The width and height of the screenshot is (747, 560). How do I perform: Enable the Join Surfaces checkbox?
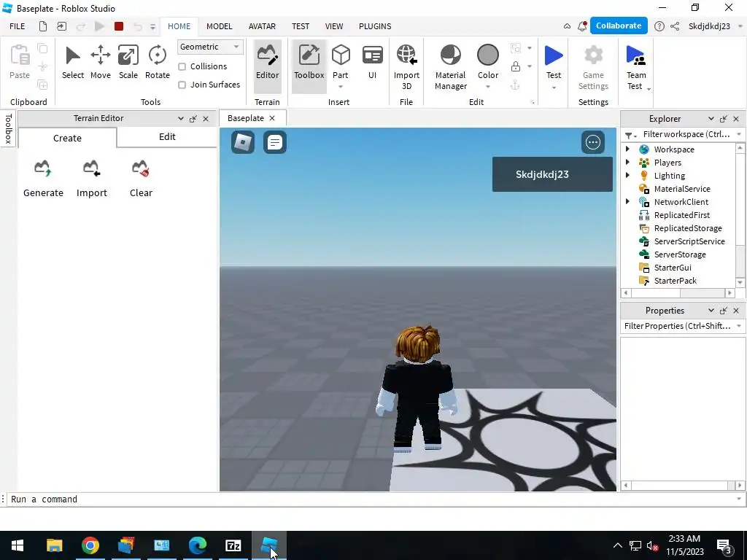tap(182, 85)
